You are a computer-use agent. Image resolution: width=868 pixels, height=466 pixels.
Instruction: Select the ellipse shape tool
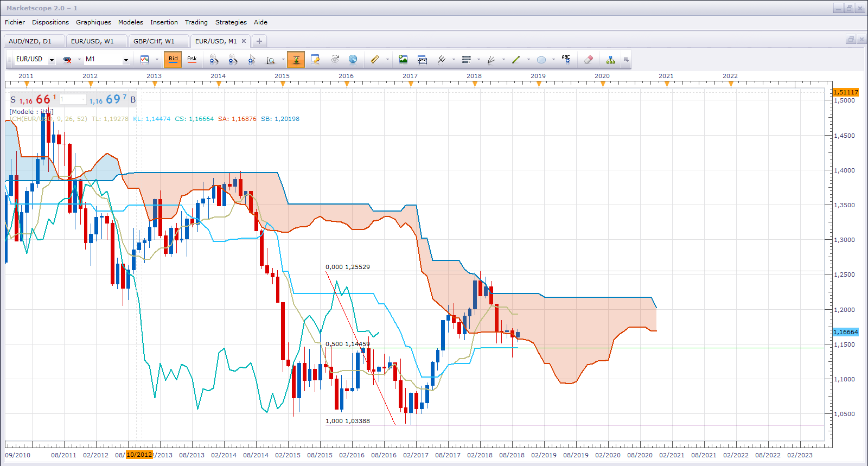click(541, 60)
